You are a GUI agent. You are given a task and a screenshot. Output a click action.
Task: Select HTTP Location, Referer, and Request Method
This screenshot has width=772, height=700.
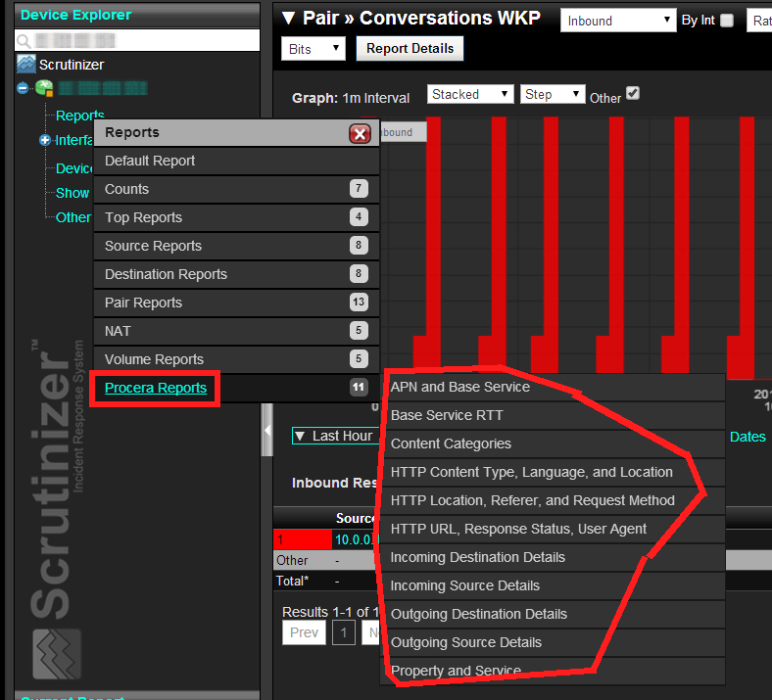tap(555, 501)
